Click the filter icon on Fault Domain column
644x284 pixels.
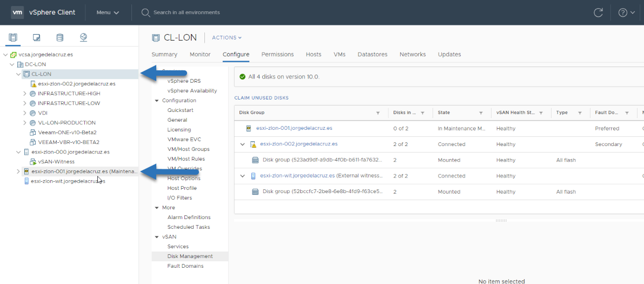[627, 113]
